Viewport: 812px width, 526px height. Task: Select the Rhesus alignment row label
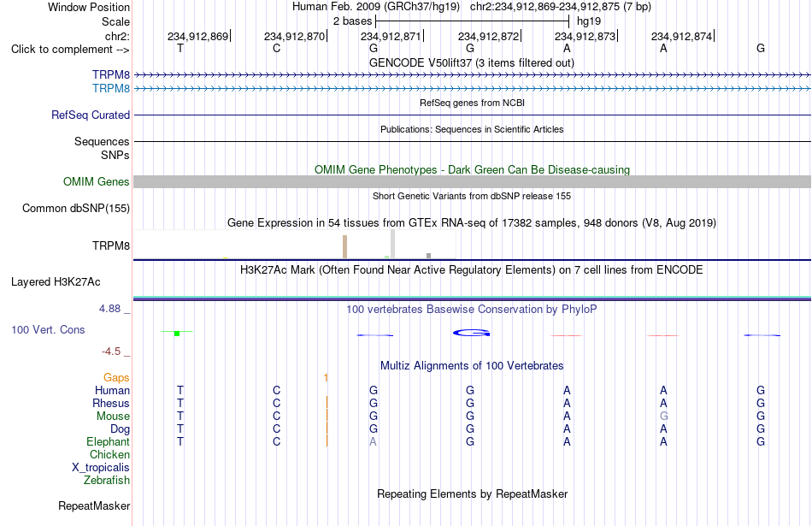tap(111, 403)
